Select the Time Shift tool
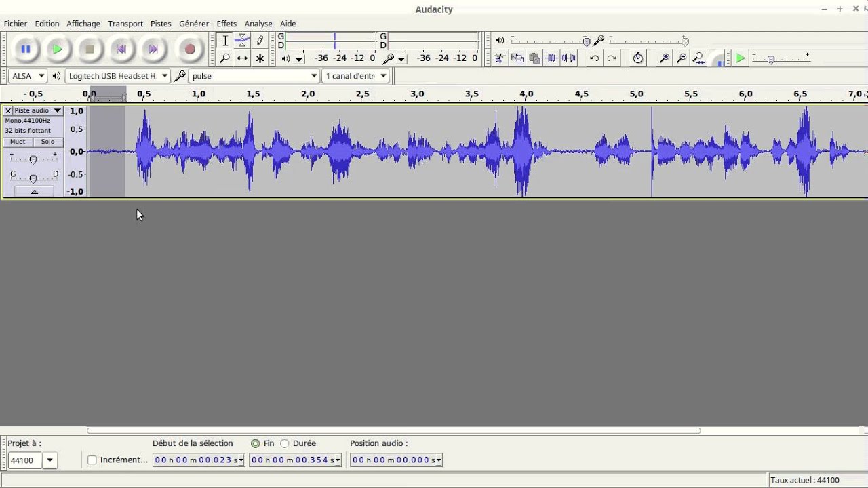Screen dimensions: 868x488 [242, 58]
